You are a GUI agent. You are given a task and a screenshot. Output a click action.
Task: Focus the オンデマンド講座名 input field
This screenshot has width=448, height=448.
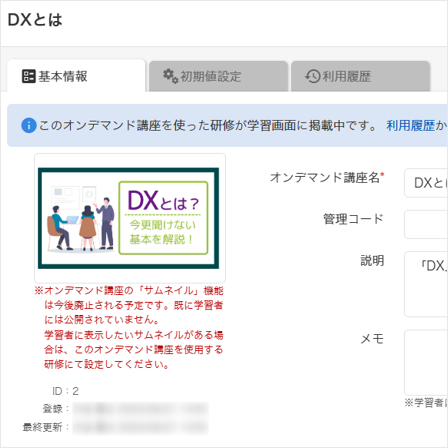tap(426, 183)
